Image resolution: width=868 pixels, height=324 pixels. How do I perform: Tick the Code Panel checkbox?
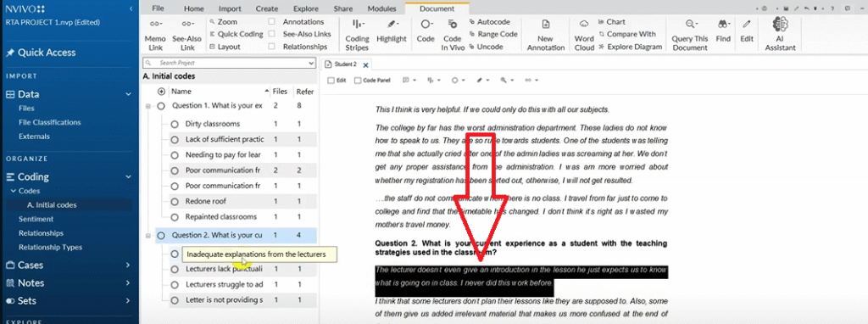point(358,81)
